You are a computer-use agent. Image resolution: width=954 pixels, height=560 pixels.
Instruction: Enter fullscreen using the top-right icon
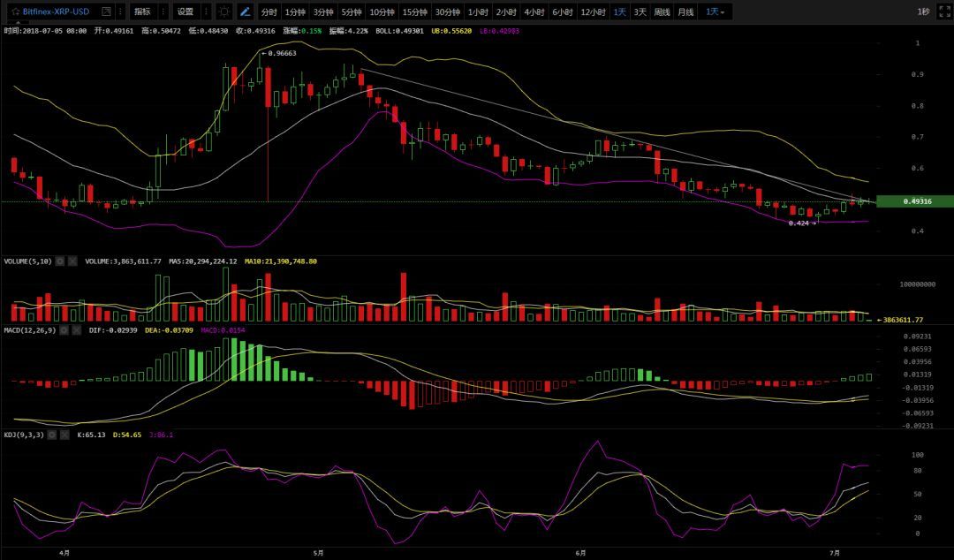pos(943,11)
